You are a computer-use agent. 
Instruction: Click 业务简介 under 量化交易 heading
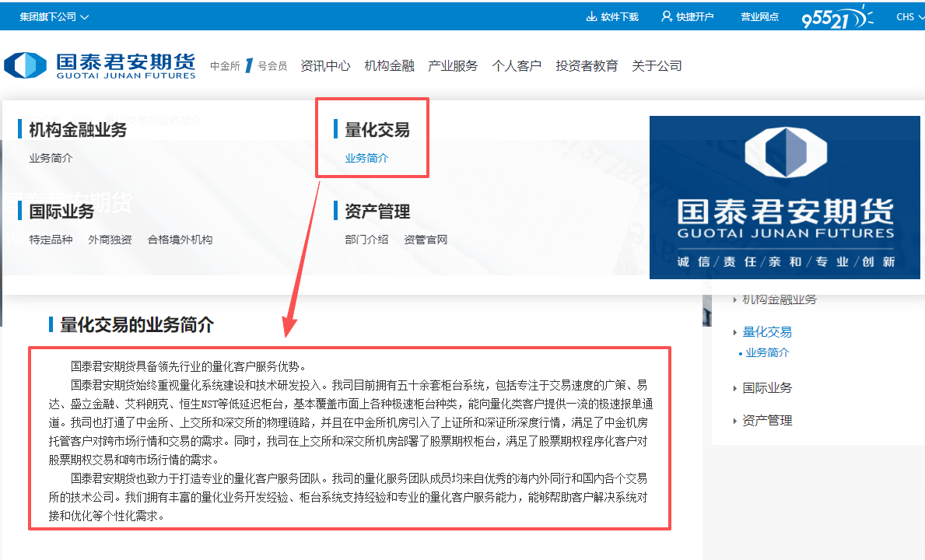click(366, 158)
